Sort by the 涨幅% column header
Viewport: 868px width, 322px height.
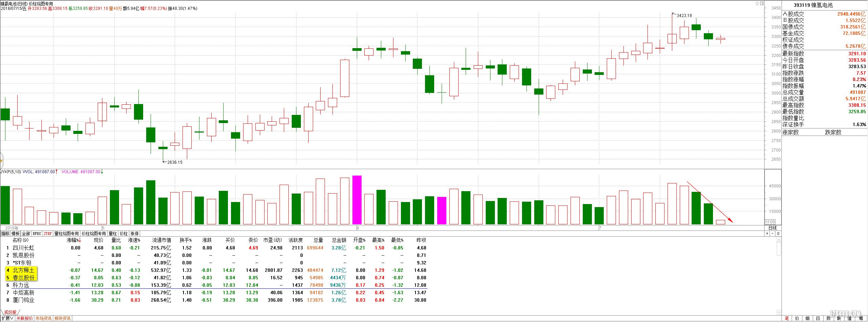coord(74,240)
